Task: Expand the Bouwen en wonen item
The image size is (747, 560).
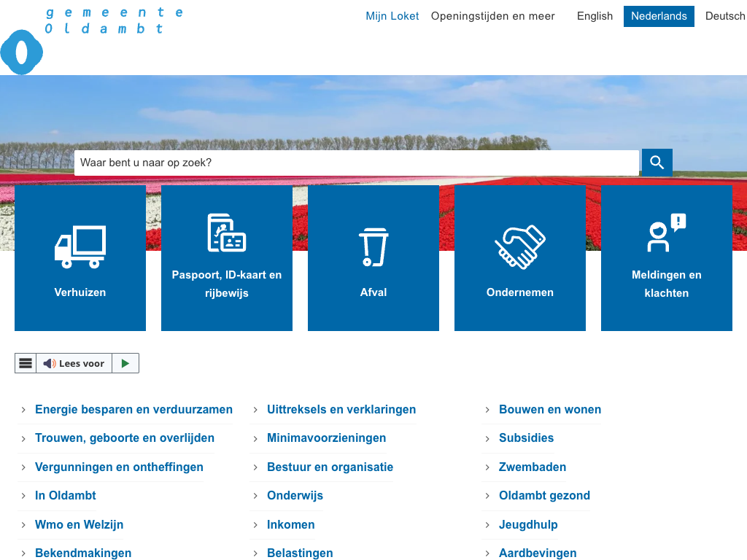Action: [549, 410]
